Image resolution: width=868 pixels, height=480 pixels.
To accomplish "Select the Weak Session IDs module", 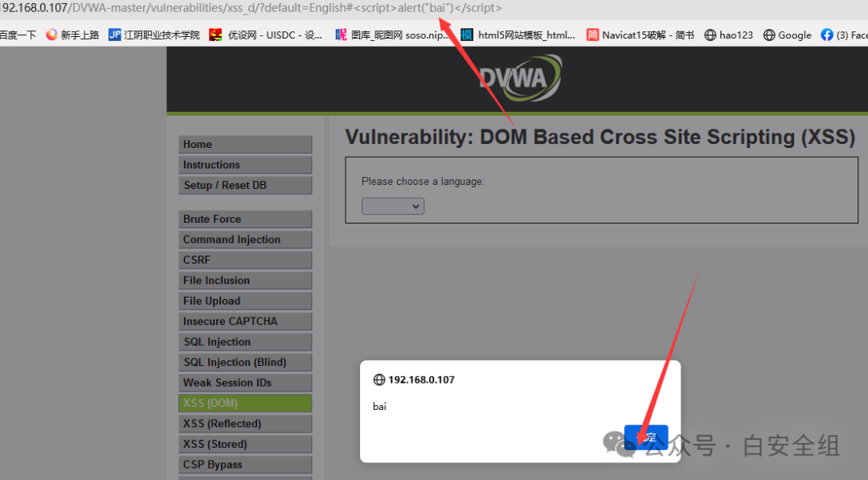I will click(x=245, y=383).
